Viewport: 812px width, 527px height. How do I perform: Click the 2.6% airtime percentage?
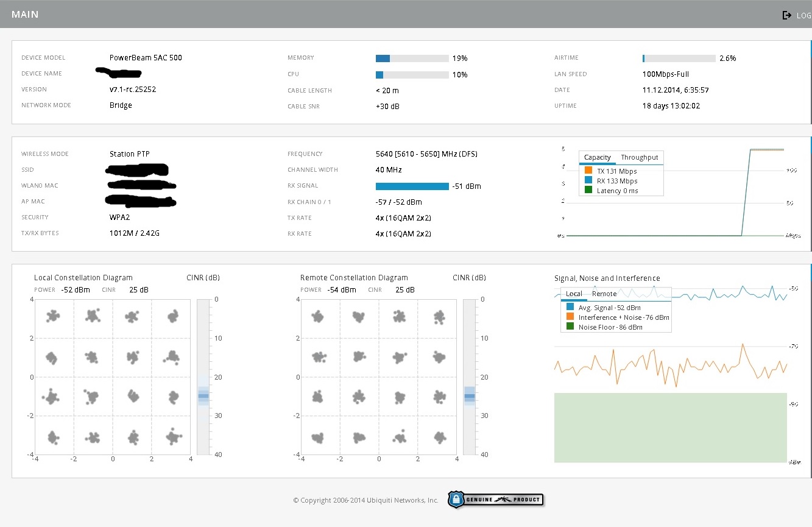point(728,58)
